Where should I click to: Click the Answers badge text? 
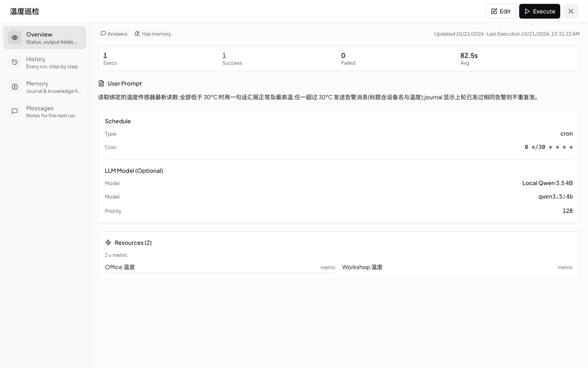pyautogui.click(x=117, y=34)
